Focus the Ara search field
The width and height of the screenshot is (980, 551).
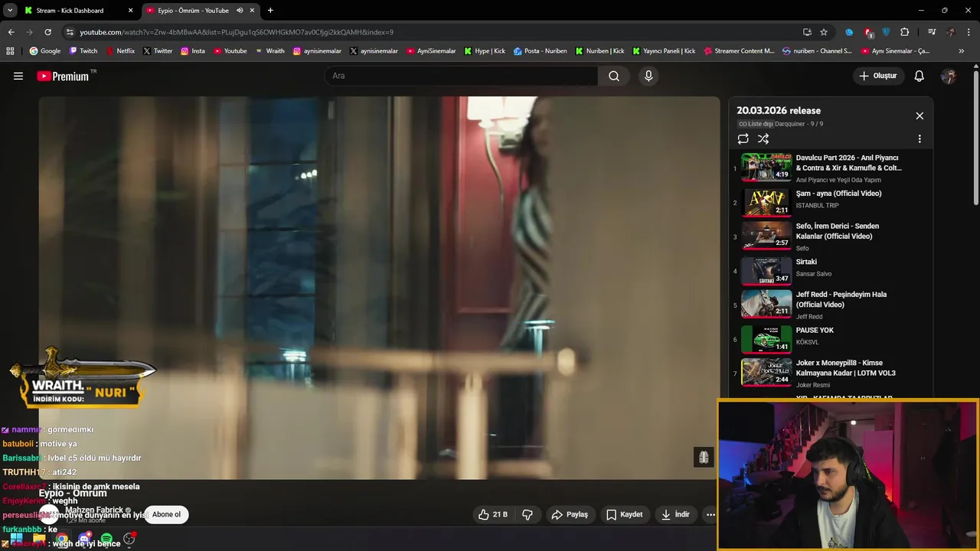[x=461, y=76]
